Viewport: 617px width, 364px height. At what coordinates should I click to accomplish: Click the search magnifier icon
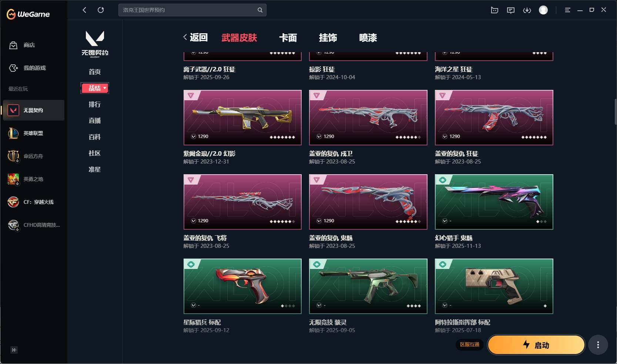pyautogui.click(x=260, y=10)
